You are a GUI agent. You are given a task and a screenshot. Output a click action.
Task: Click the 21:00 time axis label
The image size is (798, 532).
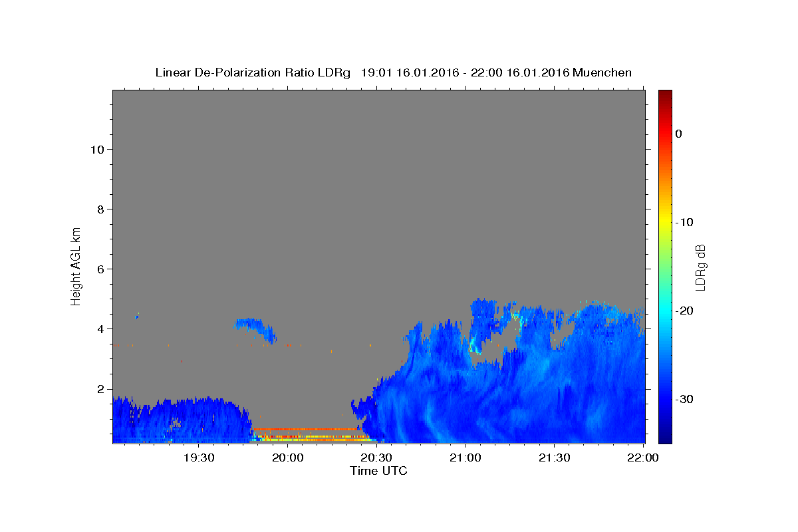tap(465, 458)
